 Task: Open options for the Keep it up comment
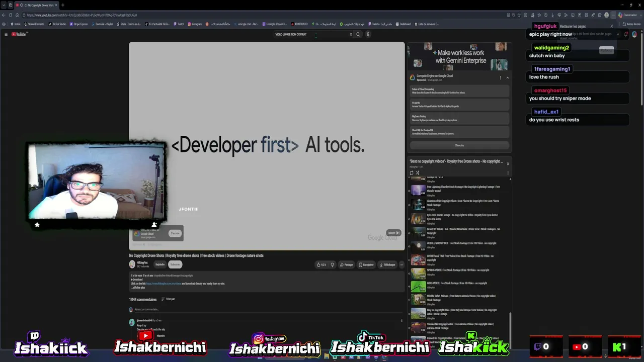tap(401, 320)
